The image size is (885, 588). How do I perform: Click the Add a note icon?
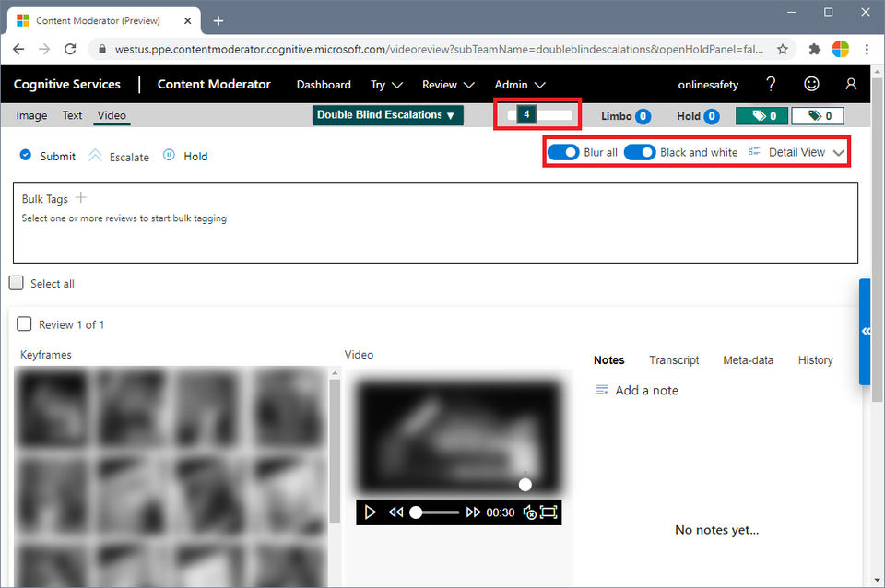(602, 390)
